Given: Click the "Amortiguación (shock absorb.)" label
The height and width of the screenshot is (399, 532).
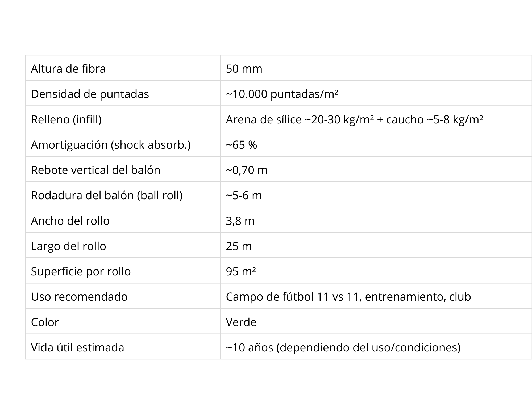Looking at the screenshot, I should tap(111, 145).
